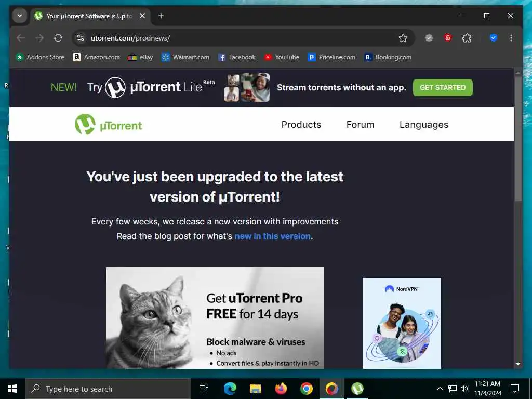532x399 pixels.
Task: Click the green µTorrent site logo
Action: (108, 124)
